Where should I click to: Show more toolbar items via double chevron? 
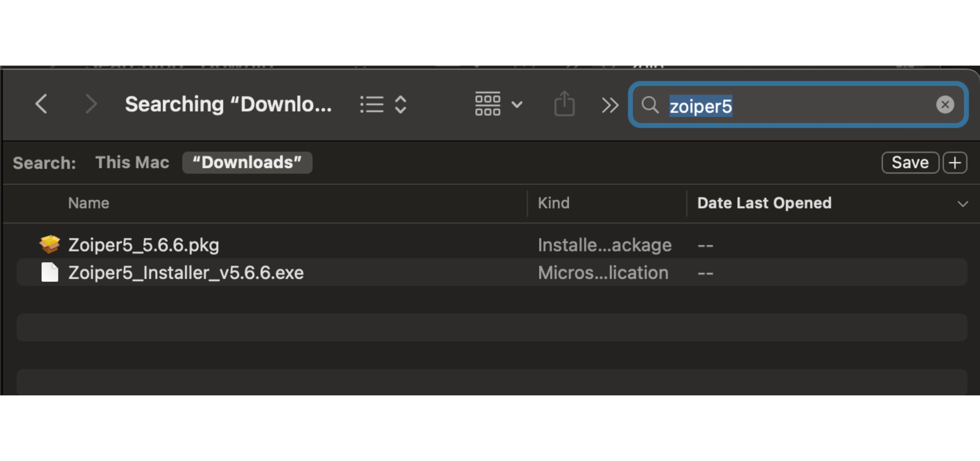(609, 105)
